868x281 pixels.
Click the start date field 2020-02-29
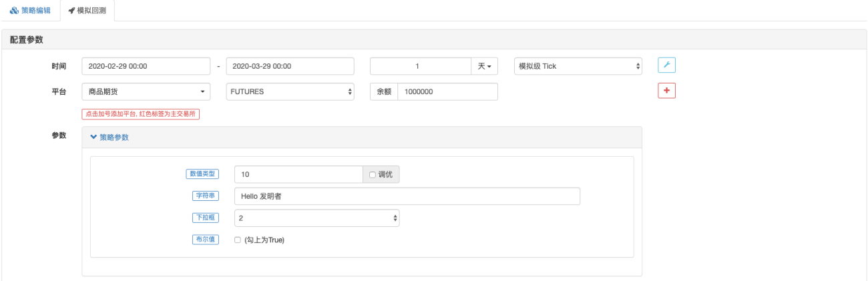[146, 66]
